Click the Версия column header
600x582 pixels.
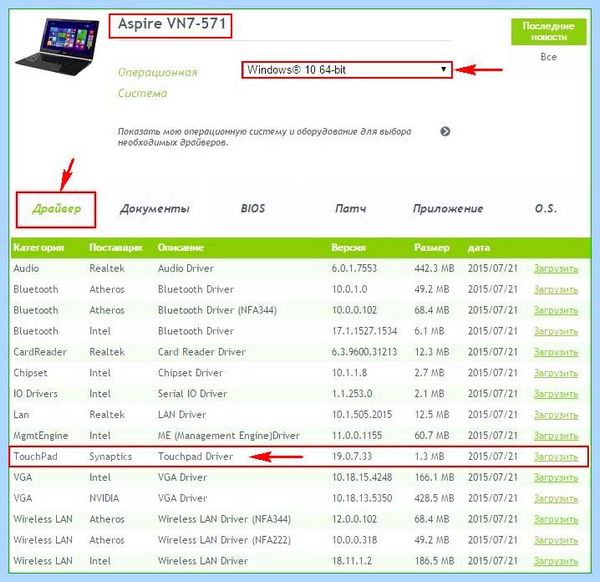pos(349,248)
